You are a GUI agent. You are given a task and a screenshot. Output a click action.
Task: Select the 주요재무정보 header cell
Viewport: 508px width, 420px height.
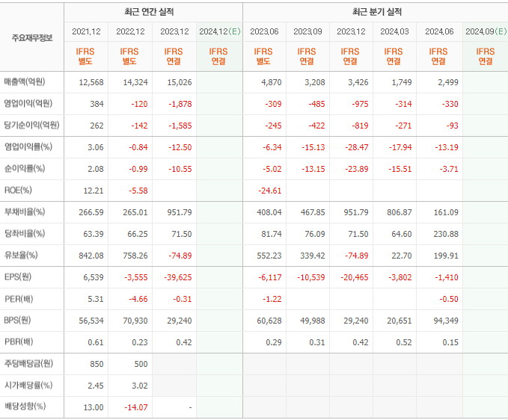[31, 38]
